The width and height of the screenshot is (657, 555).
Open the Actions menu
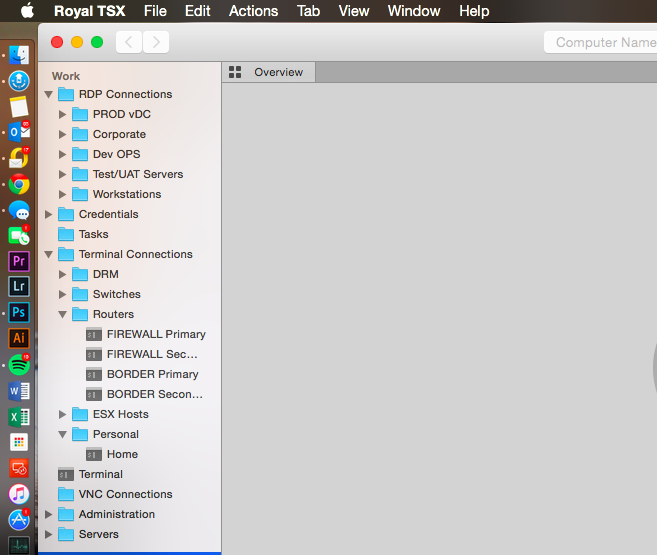[x=253, y=11]
